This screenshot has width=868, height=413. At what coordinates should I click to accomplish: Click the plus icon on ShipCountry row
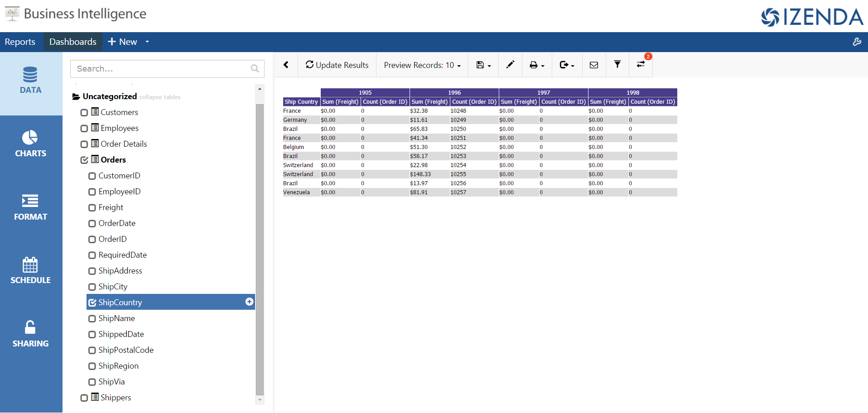249,302
